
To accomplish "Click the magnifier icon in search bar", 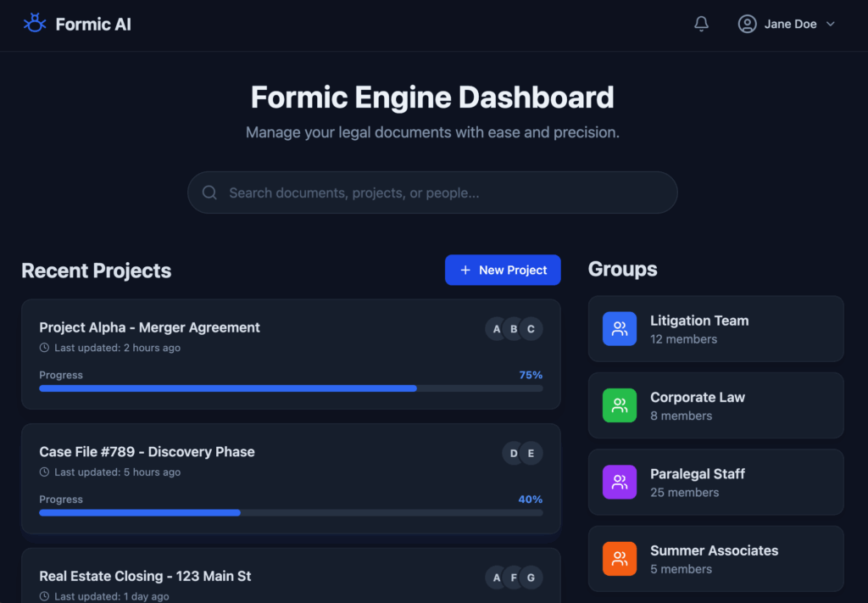I will tap(209, 193).
